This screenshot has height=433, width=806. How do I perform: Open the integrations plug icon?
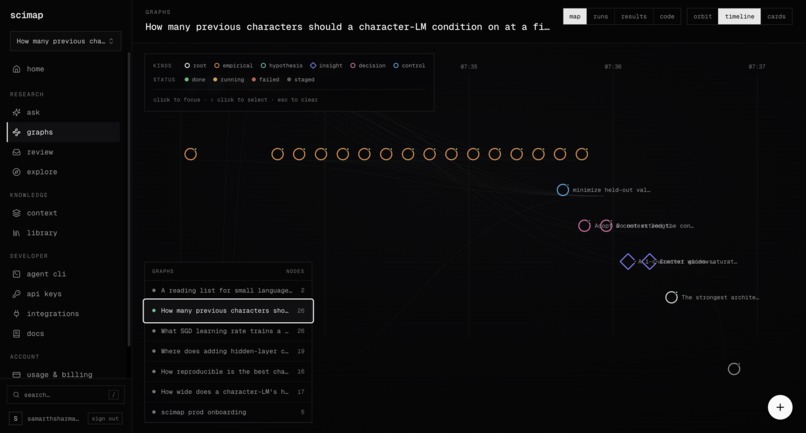[x=16, y=314]
